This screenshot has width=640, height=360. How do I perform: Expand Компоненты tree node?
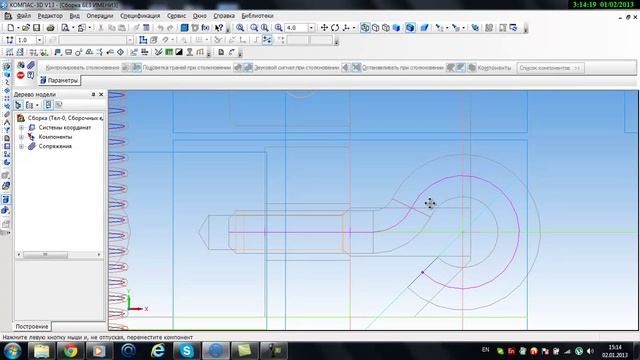click(21, 137)
